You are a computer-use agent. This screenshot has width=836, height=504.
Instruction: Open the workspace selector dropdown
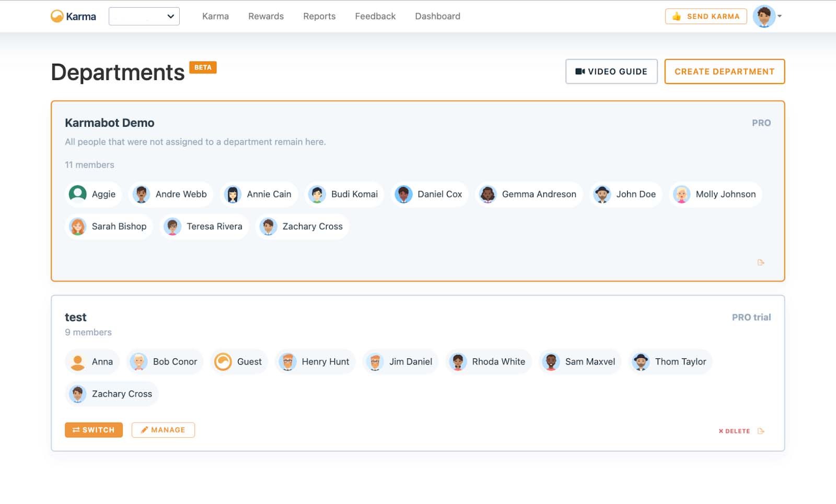(x=144, y=16)
